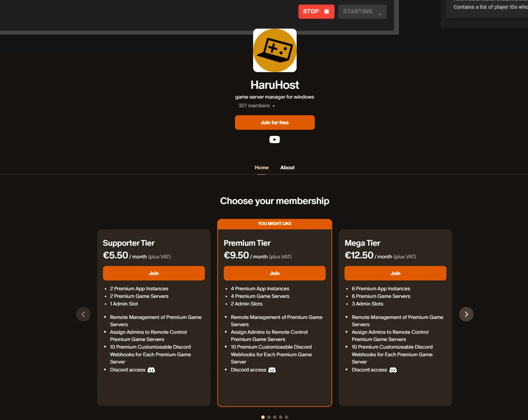Click 'Contains a list of player IDs' text
Image resolution: width=528 pixels, height=420 pixels.
[490, 7]
